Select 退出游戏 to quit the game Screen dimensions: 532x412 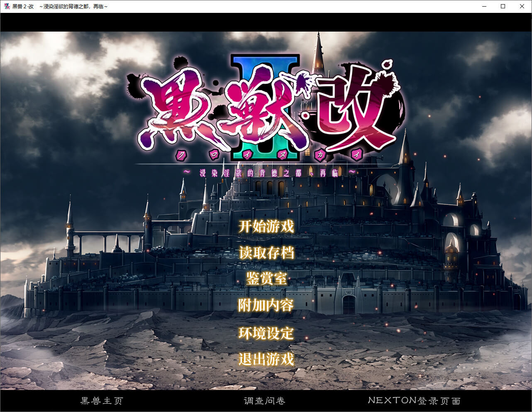pos(266,359)
